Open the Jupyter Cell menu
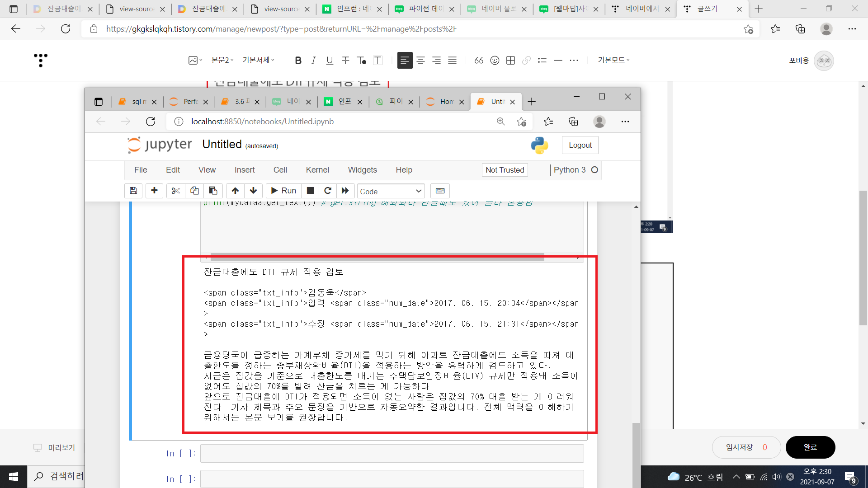 coord(280,170)
